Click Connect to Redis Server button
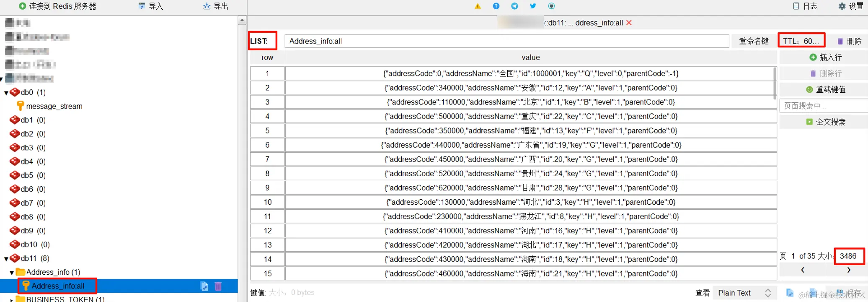 (58, 6)
